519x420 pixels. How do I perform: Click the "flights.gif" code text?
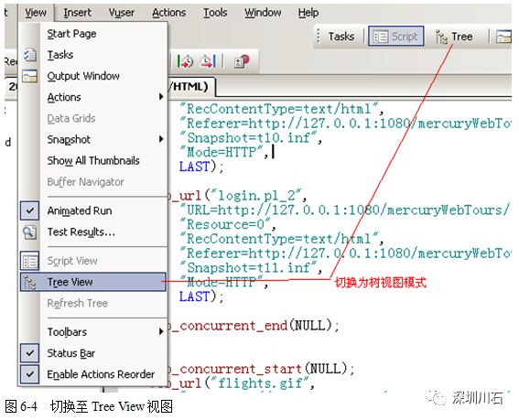tap(260, 383)
